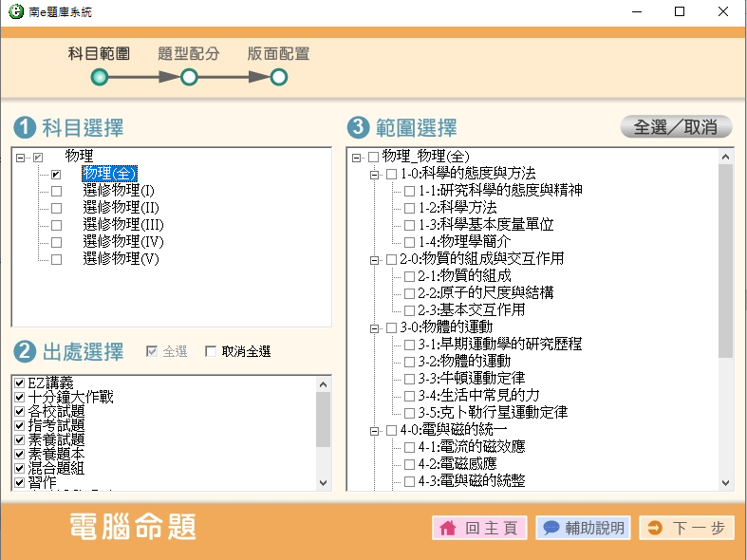Screen dimensions: 747x560
Task: Click the app logo icon in title bar
Action: coord(15,12)
